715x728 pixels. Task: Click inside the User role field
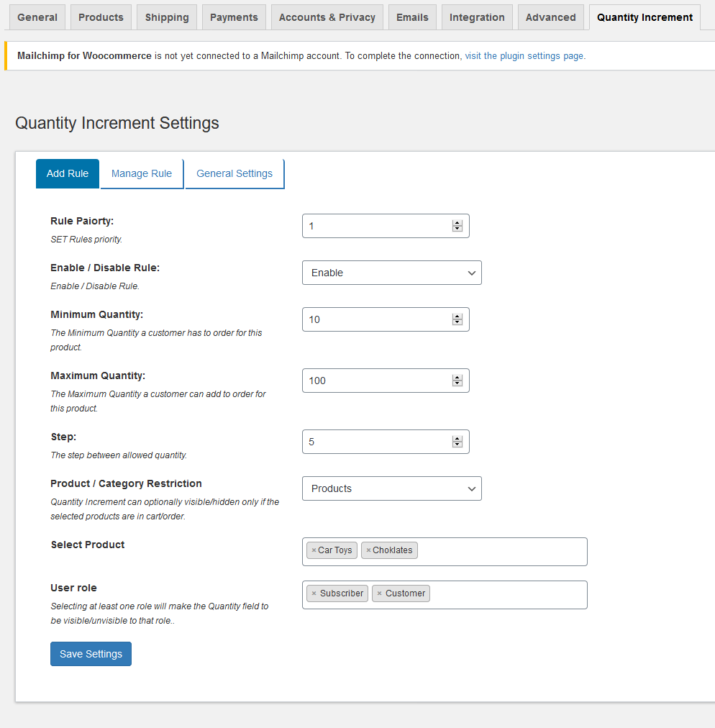click(504, 593)
